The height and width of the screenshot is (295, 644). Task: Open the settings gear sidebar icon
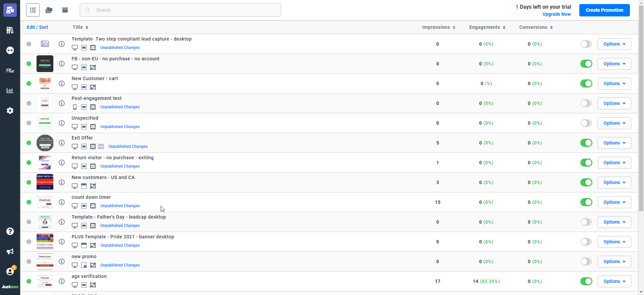click(10, 111)
